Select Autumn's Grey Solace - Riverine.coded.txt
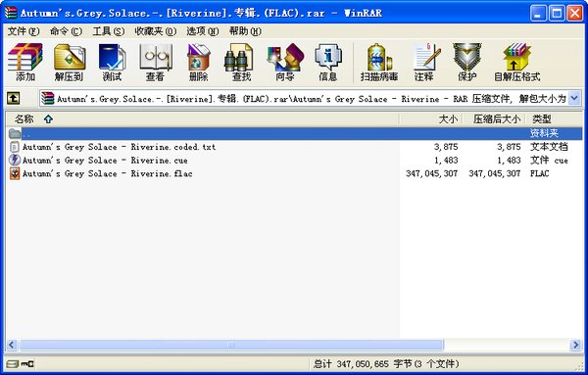Image resolution: width=588 pixels, height=375 pixels. coord(119,147)
